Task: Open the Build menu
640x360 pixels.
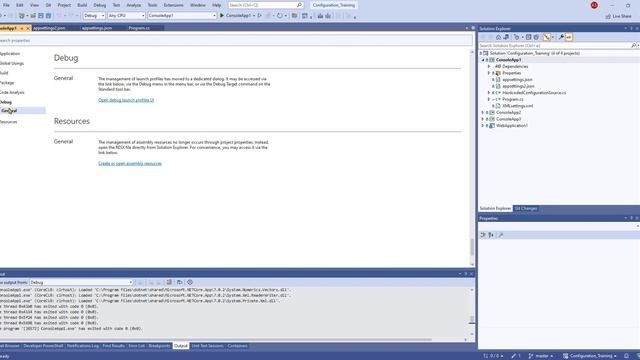Action: pos(82,5)
